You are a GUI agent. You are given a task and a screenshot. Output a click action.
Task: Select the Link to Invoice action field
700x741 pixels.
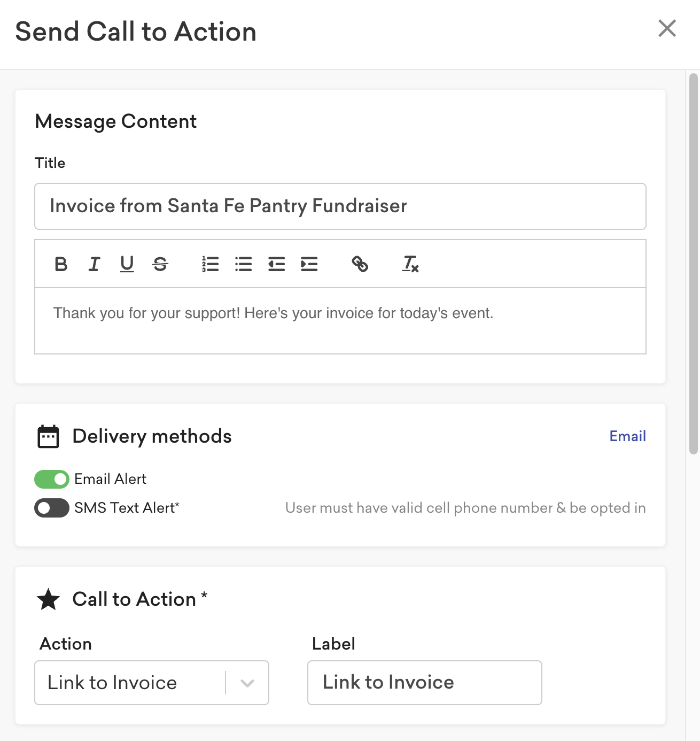152,683
